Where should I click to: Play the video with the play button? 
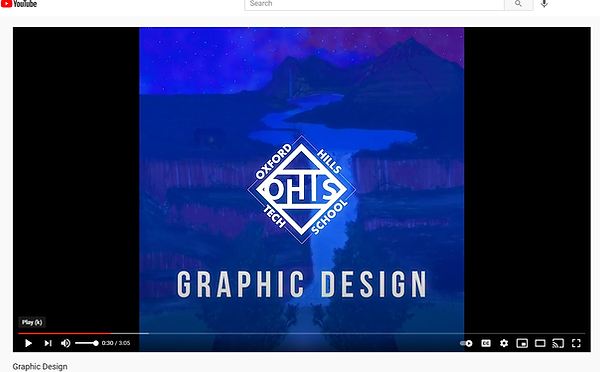pyautogui.click(x=28, y=343)
